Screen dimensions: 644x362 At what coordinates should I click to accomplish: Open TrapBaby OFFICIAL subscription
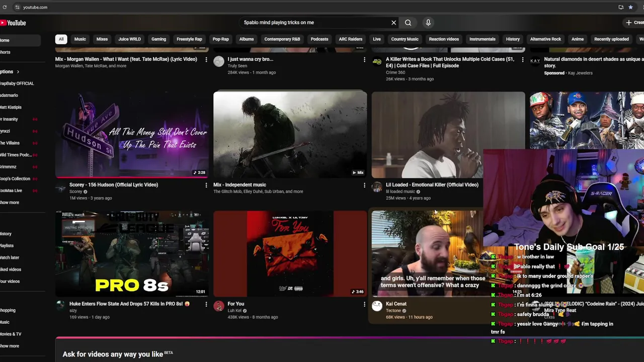pos(17,83)
